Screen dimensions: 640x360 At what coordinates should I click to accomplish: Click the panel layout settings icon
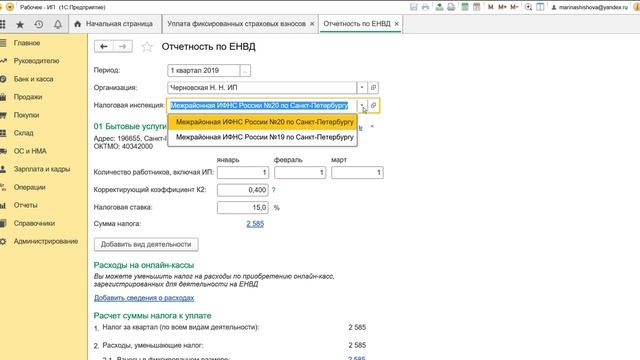540,7
